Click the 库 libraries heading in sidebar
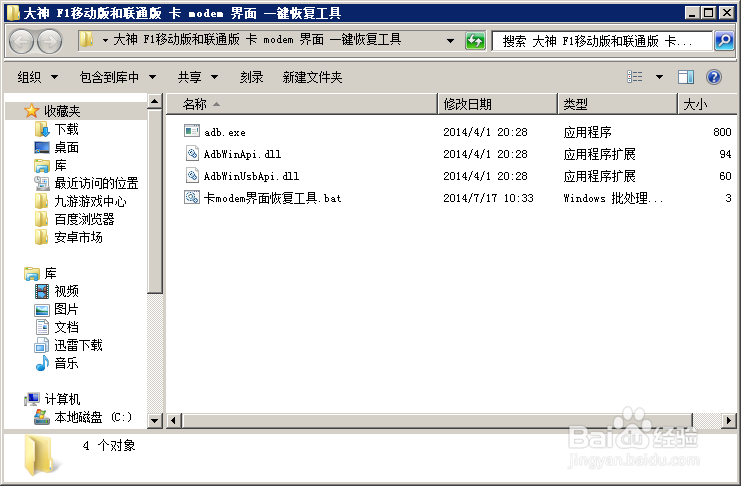This screenshot has width=741, height=486. 51,273
